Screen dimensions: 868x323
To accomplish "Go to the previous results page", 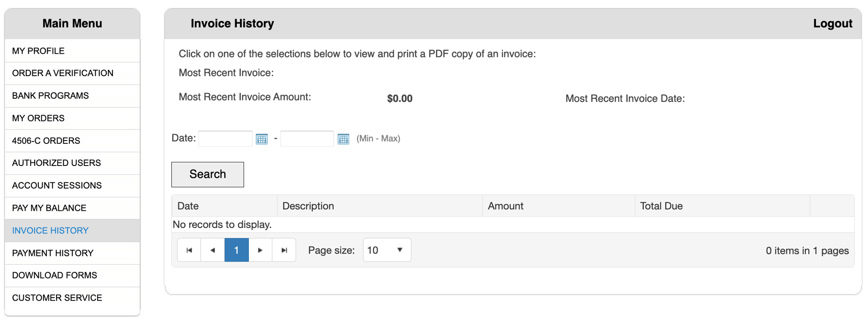I will (213, 250).
